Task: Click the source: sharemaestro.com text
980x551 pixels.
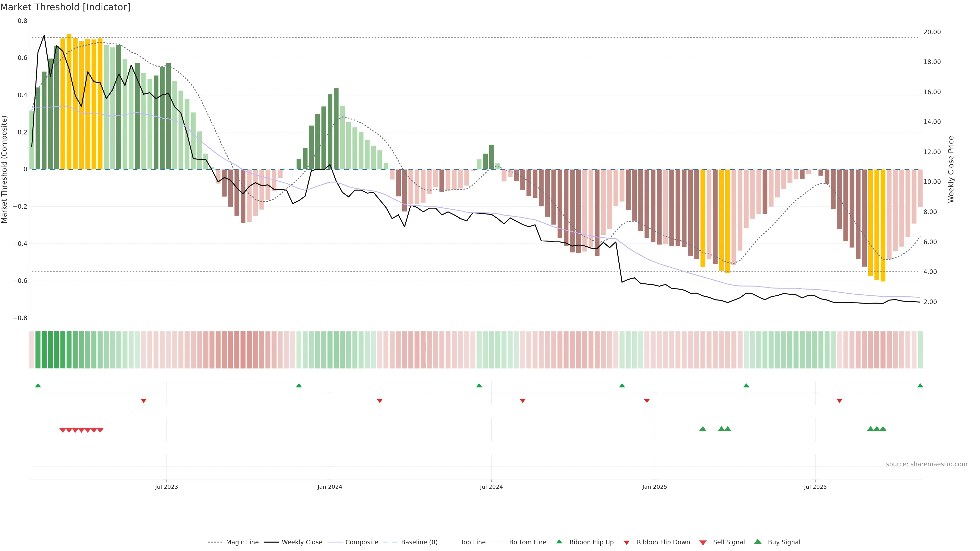Action: (x=926, y=464)
